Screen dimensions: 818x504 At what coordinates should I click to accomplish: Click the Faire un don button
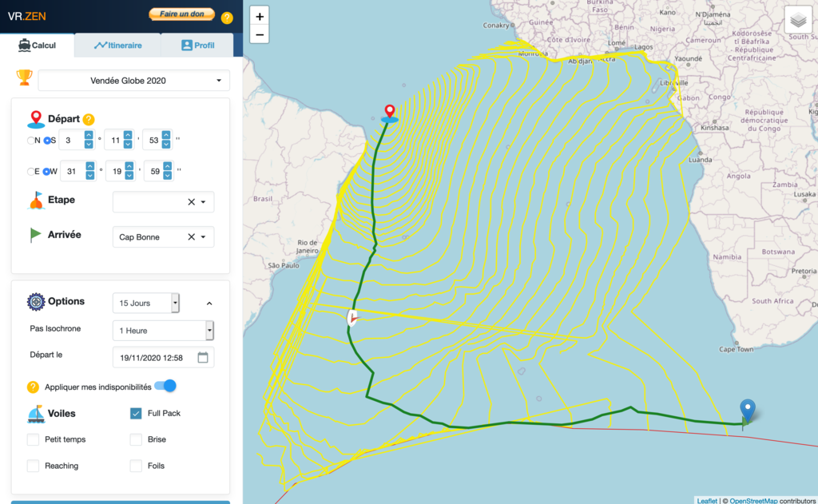click(181, 14)
